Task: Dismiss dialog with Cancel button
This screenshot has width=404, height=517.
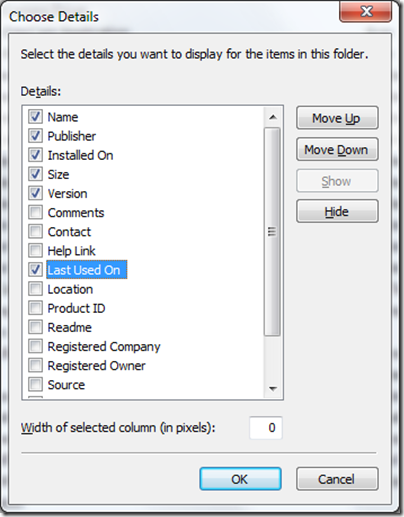Action: pyautogui.click(x=337, y=479)
